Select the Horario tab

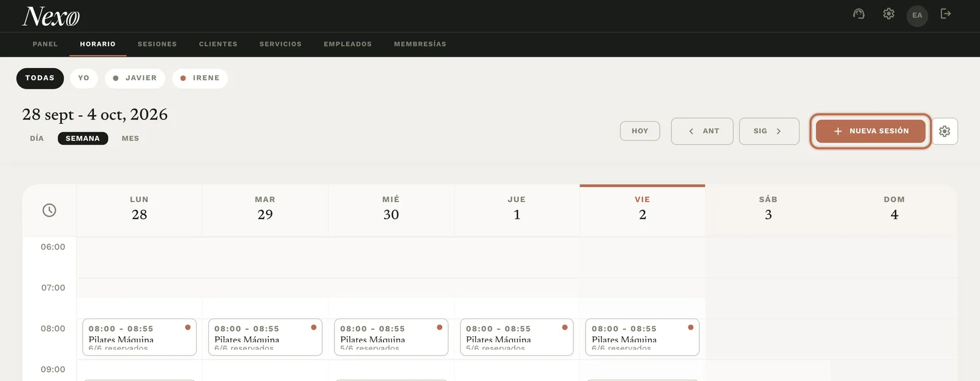click(98, 44)
